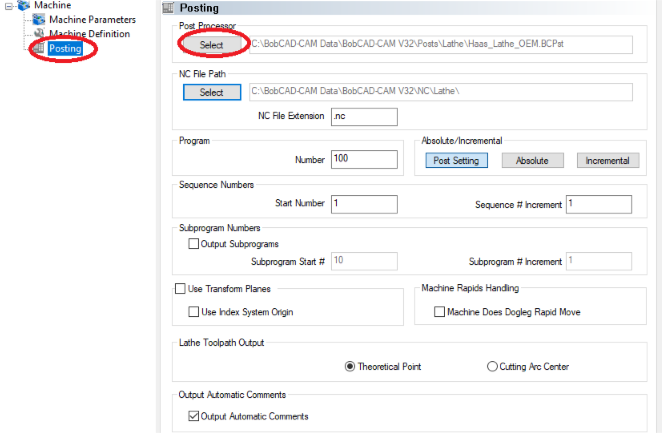The height and width of the screenshot is (433, 662).
Task: Click the NC File Extension field
Action: tap(364, 117)
